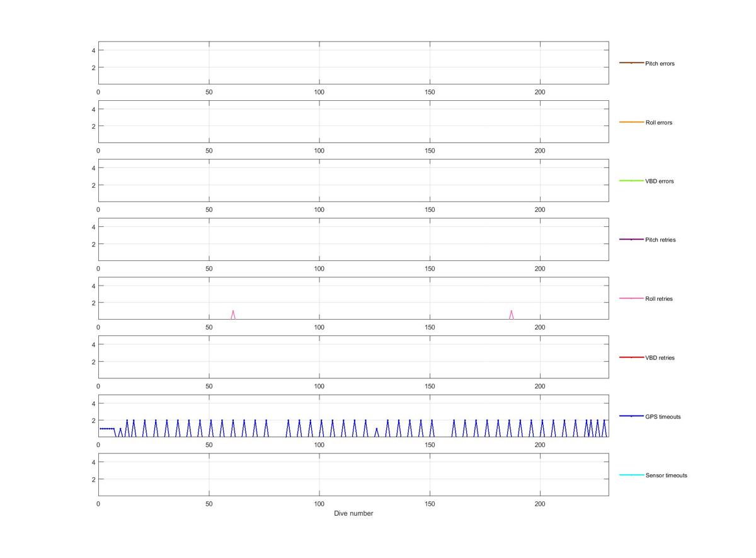
Task: Select the blue GPS timeouts legend line
Action: click(x=631, y=416)
